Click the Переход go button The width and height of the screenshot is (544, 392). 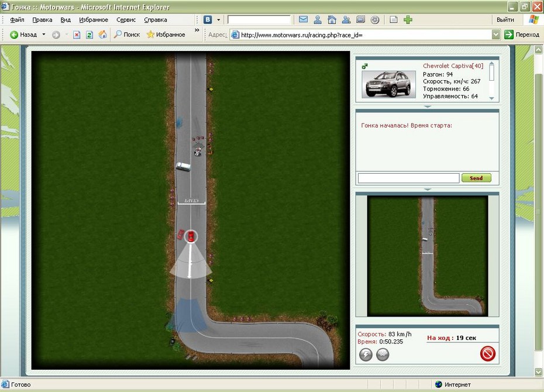tap(522, 35)
